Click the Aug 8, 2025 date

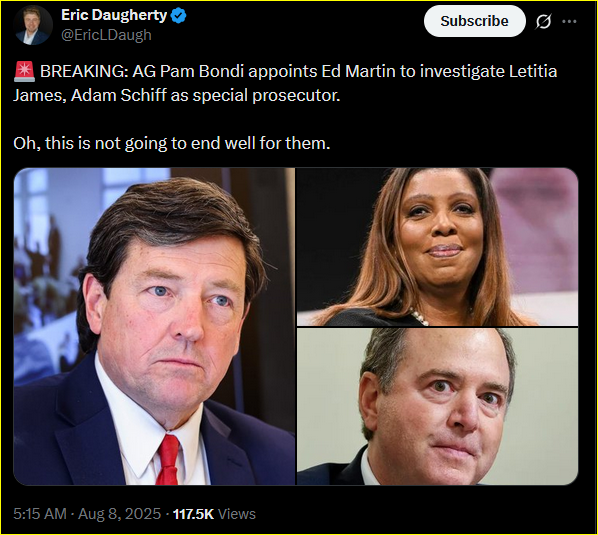119,514
